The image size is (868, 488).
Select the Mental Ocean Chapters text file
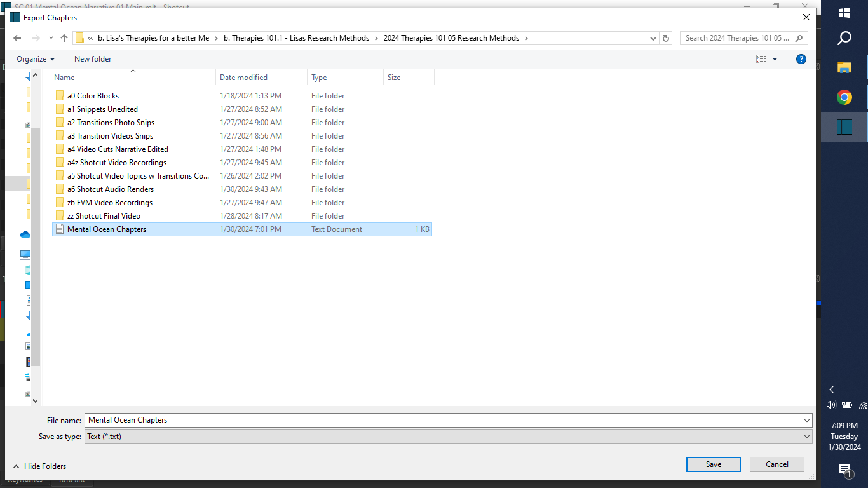[x=107, y=229]
